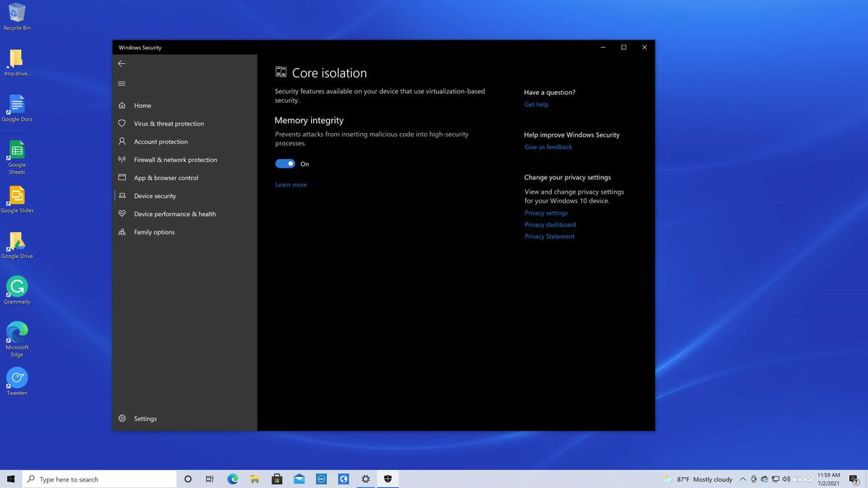Open the Privacy dashboard link
868x488 pixels.
tap(550, 224)
